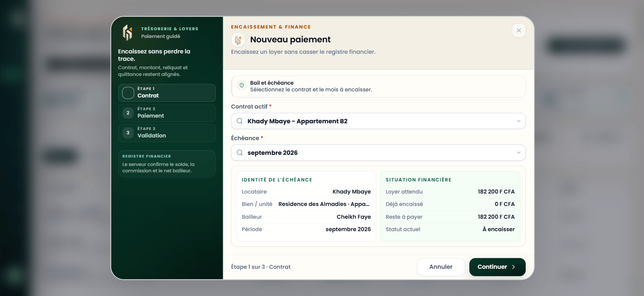The height and width of the screenshot is (296, 644).
Task: Click the Identité de l'échéance heading
Action: 277,180
